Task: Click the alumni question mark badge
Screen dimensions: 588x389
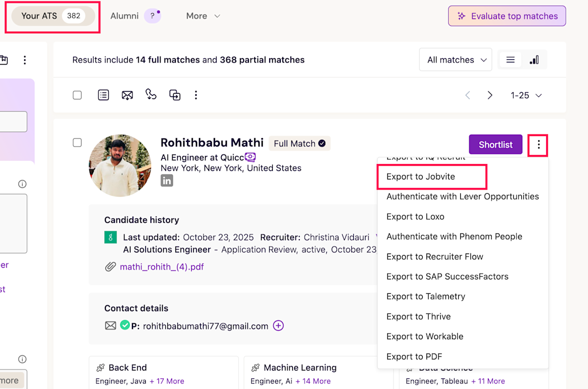Action: pos(152,16)
